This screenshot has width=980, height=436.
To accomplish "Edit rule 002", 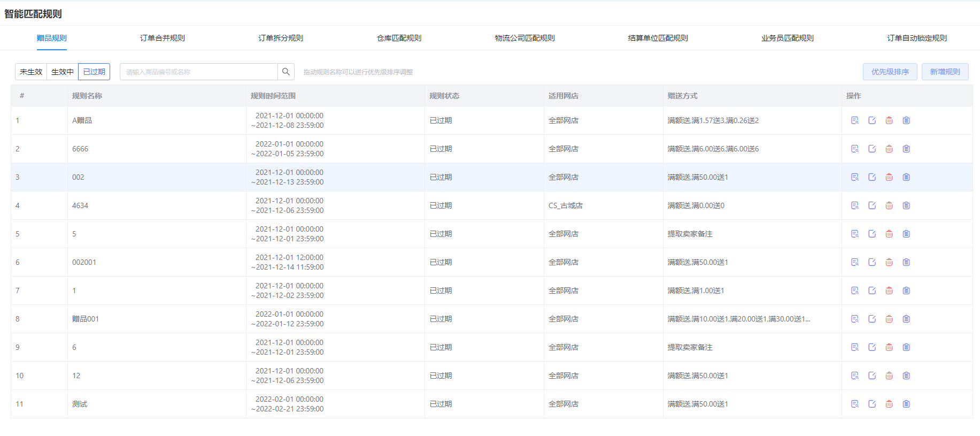I will click(872, 177).
